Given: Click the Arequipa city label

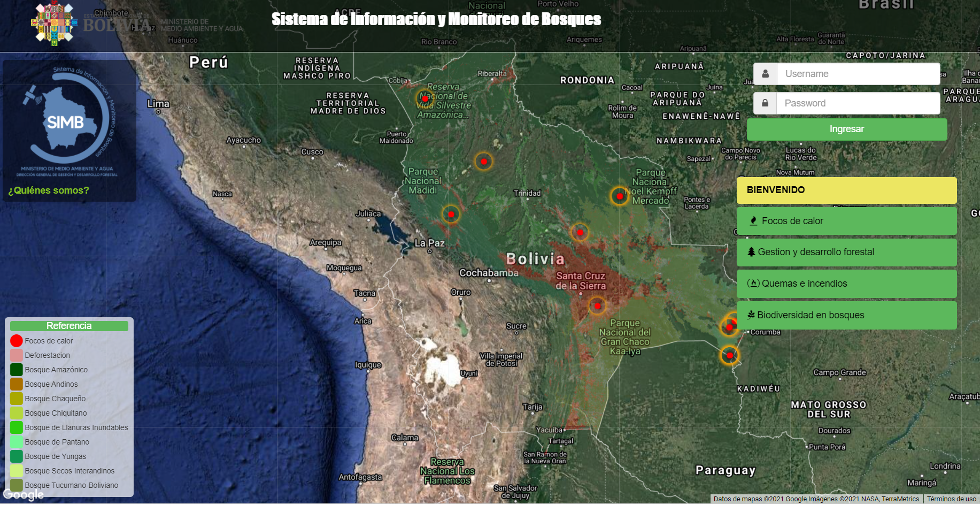Looking at the screenshot, I should [326, 242].
